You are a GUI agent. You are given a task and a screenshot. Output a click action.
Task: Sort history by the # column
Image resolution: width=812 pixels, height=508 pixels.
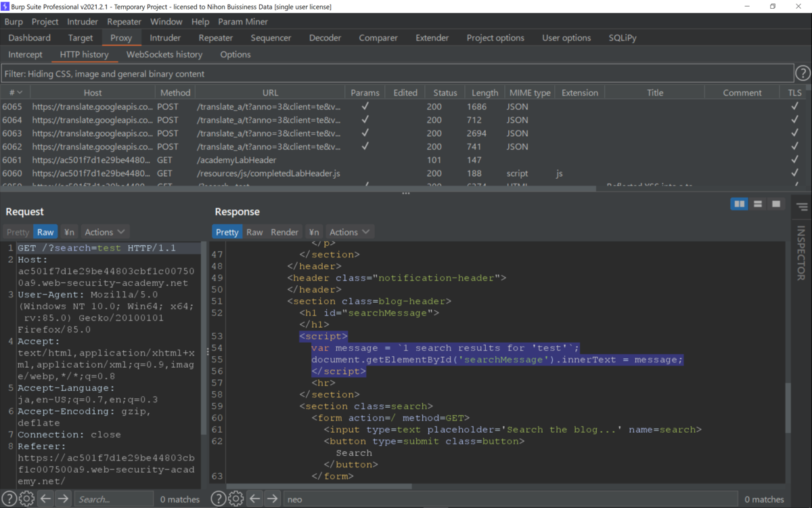(15, 93)
